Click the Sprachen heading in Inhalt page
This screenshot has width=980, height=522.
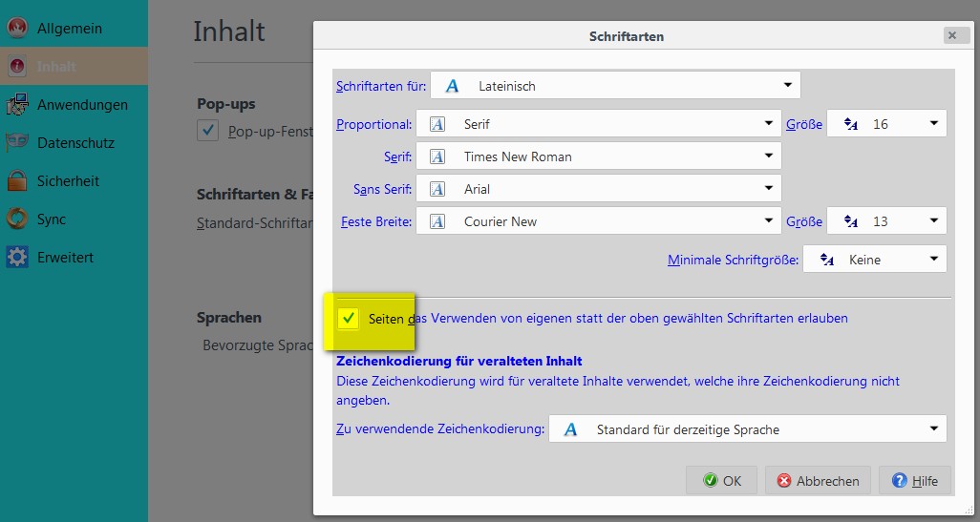pos(229,317)
